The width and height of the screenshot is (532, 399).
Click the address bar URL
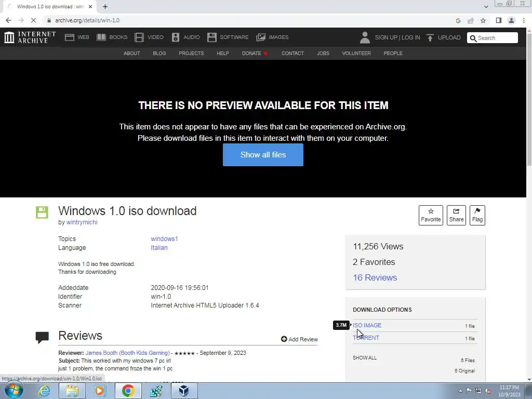87,20
